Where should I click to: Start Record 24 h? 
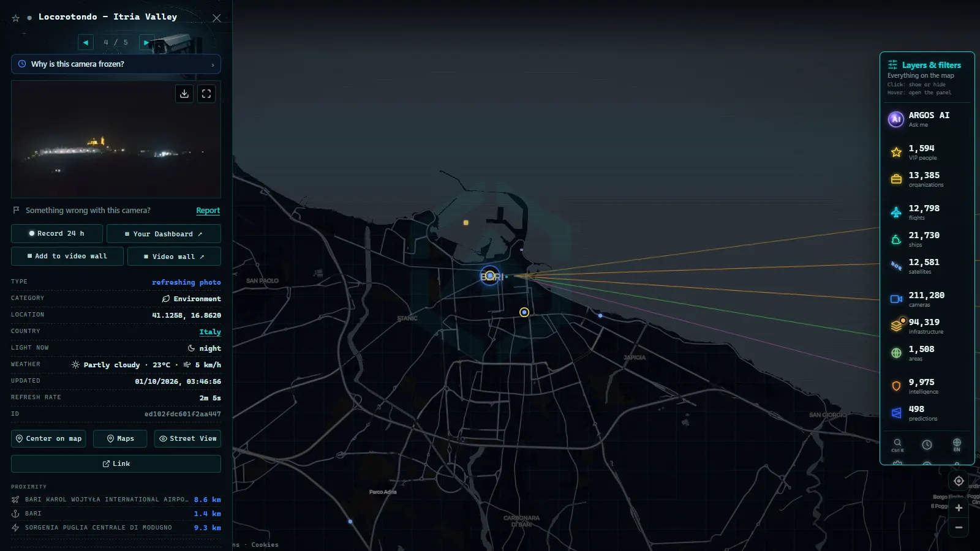[57, 233]
